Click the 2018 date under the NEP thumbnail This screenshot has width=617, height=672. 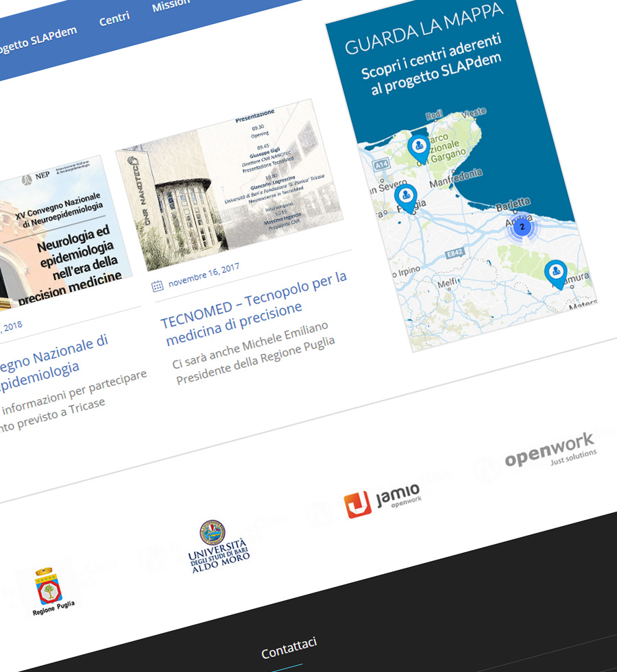pyautogui.click(x=12, y=327)
